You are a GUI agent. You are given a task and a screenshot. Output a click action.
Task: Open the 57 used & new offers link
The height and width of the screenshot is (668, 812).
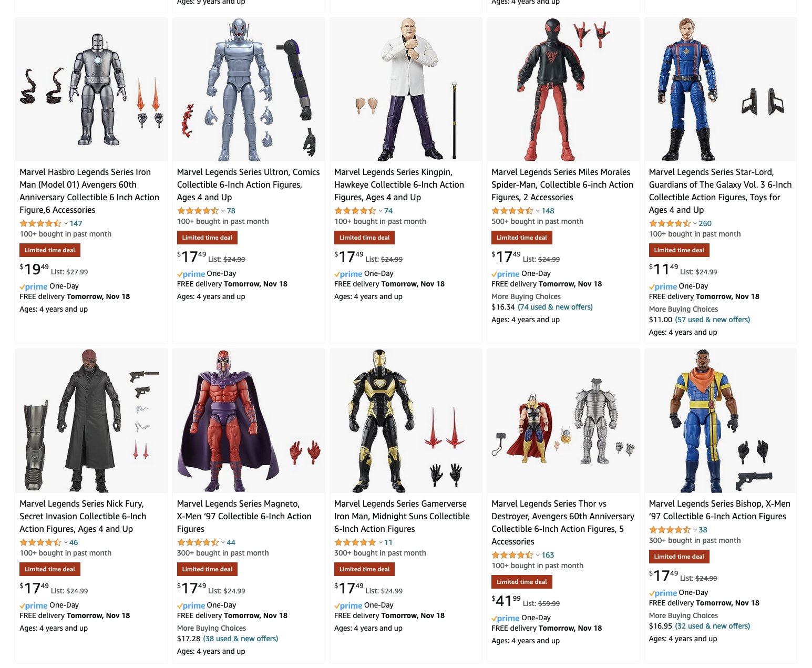pos(712,320)
